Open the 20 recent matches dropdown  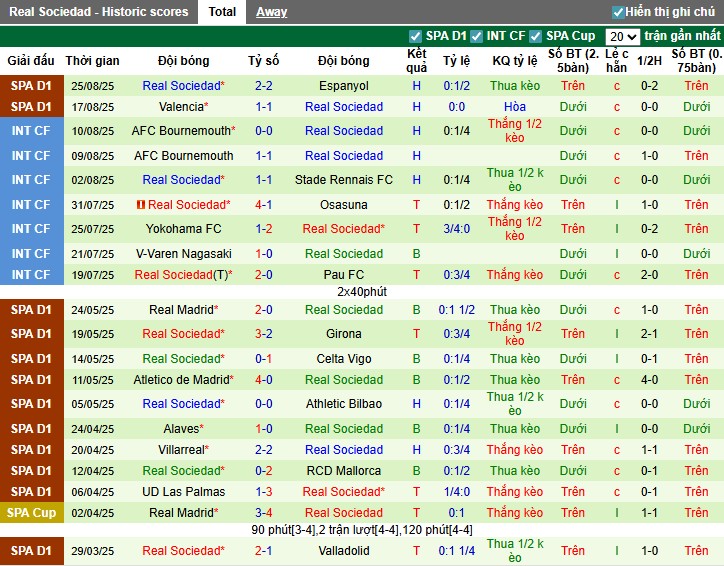[x=622, y=36]
